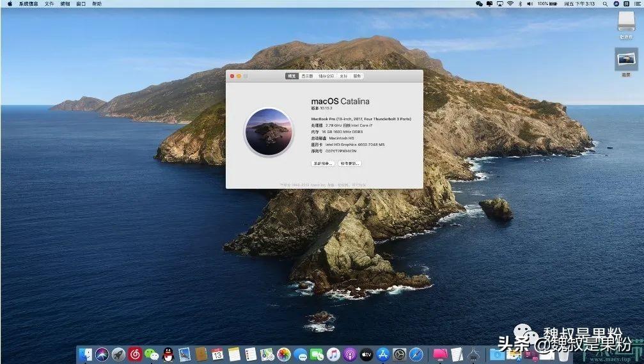Screen dimensions: 644x364
Task: Open QQ penguin icon in Dock
Action: coord(168,354)
